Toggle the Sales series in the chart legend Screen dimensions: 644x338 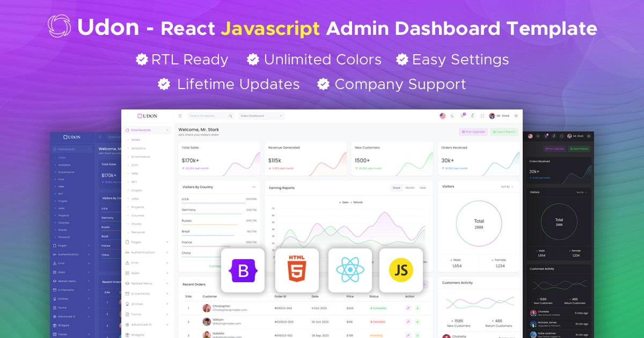pyautogui.click(x=344, y=202)
